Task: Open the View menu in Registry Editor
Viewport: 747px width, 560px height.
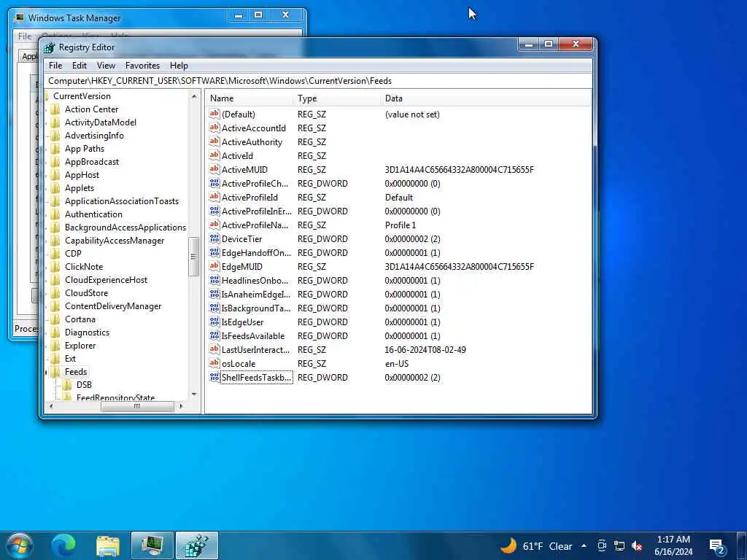Action: click(x=106, y=66)
